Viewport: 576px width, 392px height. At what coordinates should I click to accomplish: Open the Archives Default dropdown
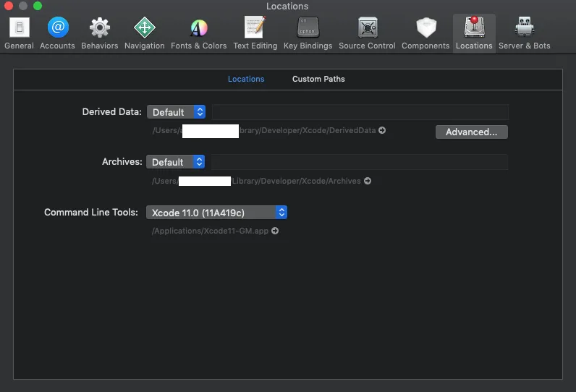(x=175, y=162)
